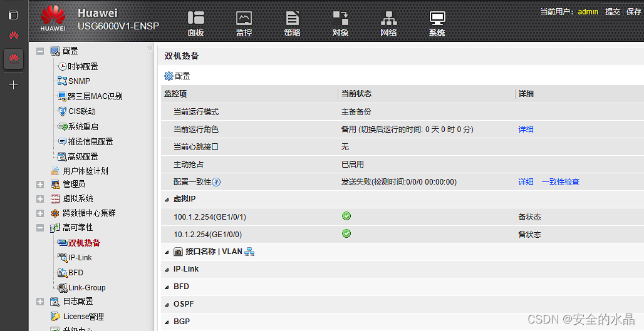
Task: Click the 配置 gear icon under 双机热备
Action: tap(169, 76)
